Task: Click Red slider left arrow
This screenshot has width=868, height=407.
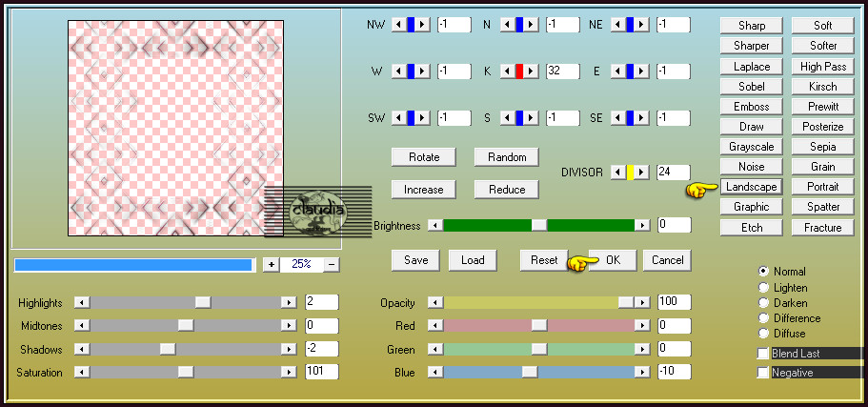Action: pyautogui.click(x=435, y=326)
